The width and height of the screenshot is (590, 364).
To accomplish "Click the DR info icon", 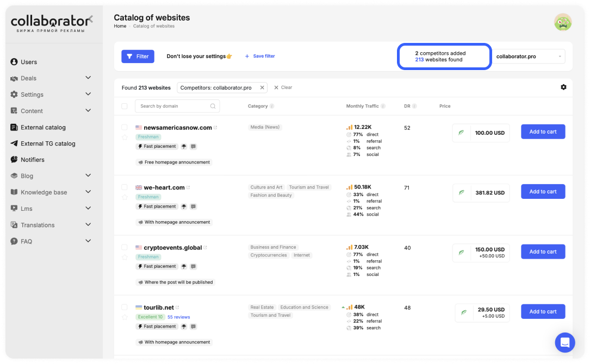I will (x=414, y=106).
